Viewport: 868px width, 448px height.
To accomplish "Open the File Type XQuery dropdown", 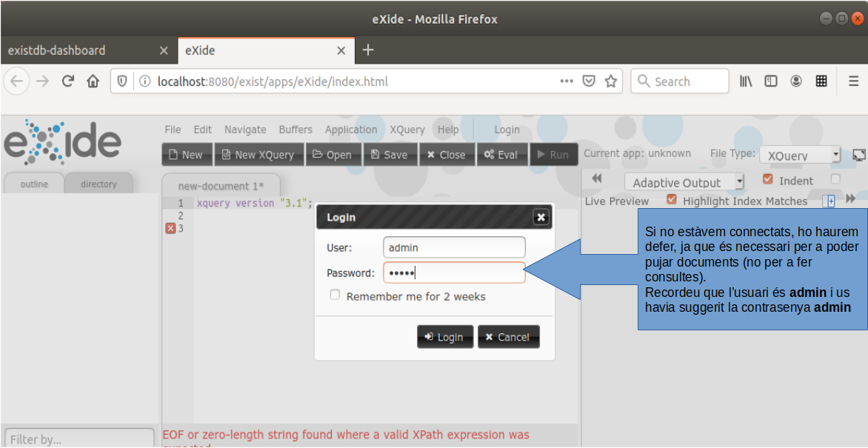I will tap(800, 155).
